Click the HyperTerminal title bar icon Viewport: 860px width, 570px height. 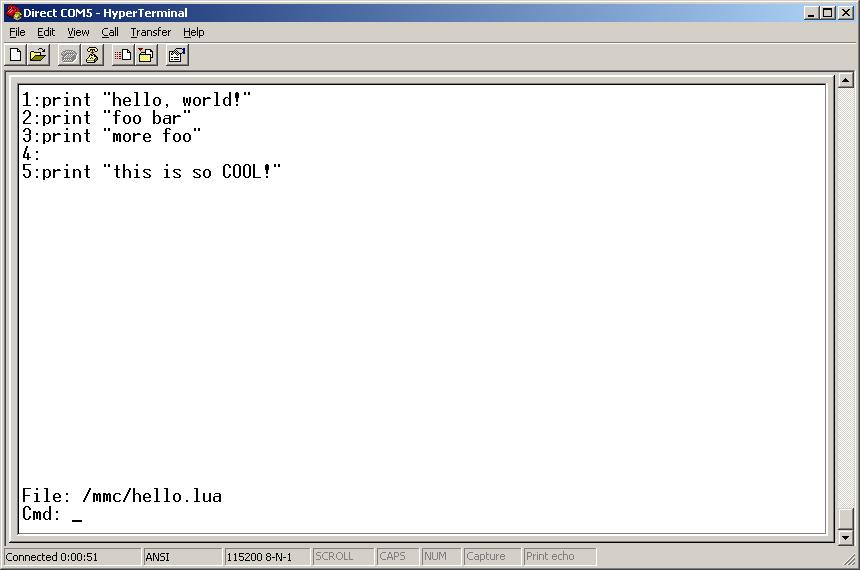[13, 13]
